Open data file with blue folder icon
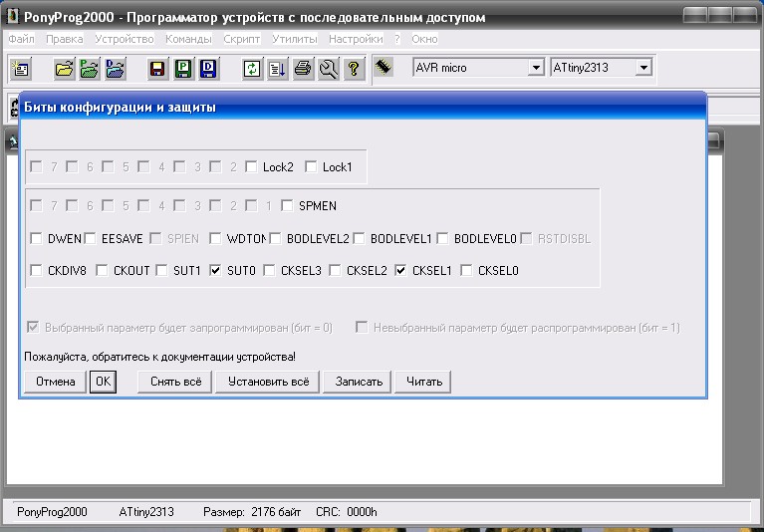Image resolution: width=764 pixels, height=532 pixels. [x=115, y=68]
